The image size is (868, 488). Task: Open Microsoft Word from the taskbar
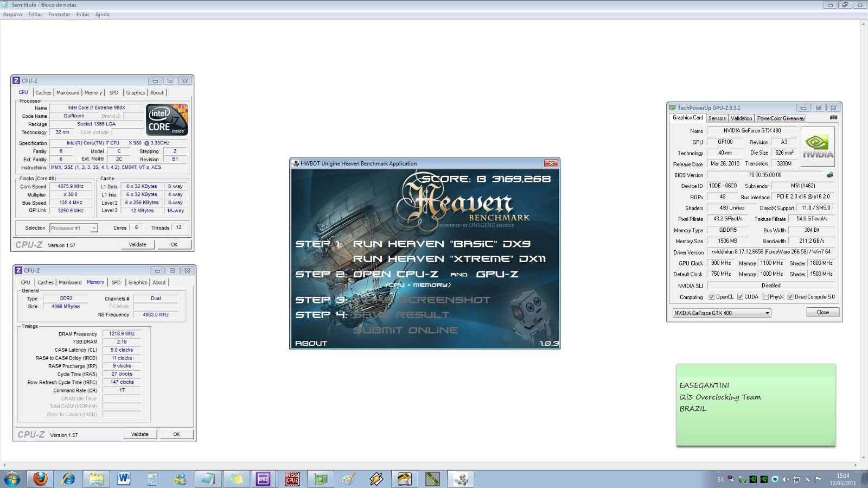coord(124,479)
